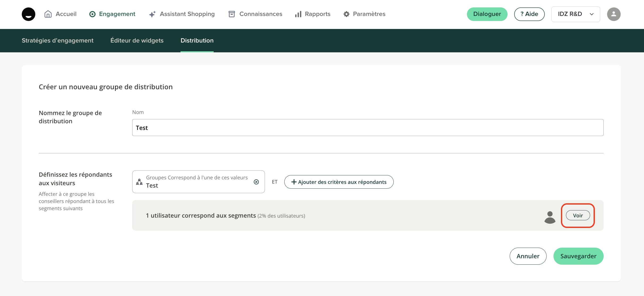
Task: Switch to Stratégies d'engagement tab
Action: pyautogui.click(x=58, y=40)
